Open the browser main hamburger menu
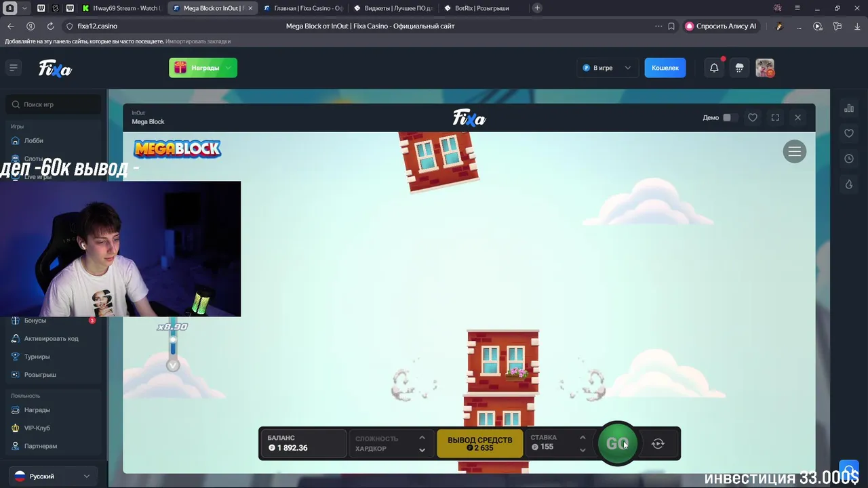The image size is (868, 488). click(x=797, y=8)
